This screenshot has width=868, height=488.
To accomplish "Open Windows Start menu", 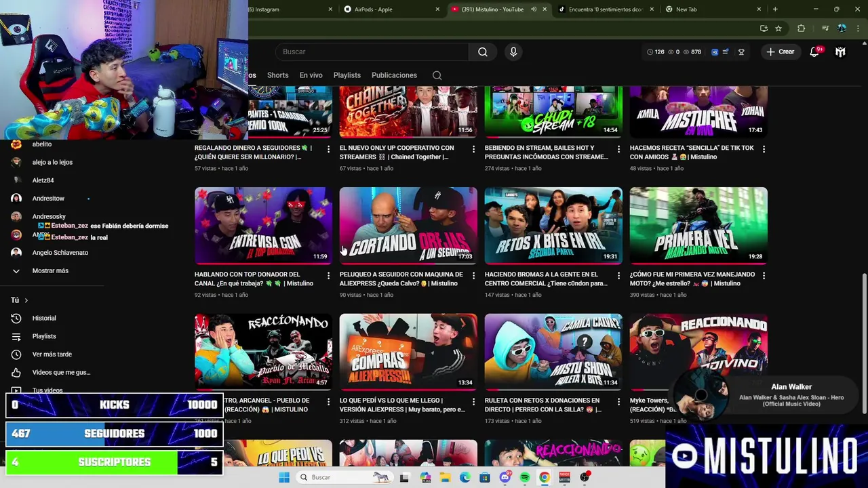I will pyautogui.click(x=284, y=477).
